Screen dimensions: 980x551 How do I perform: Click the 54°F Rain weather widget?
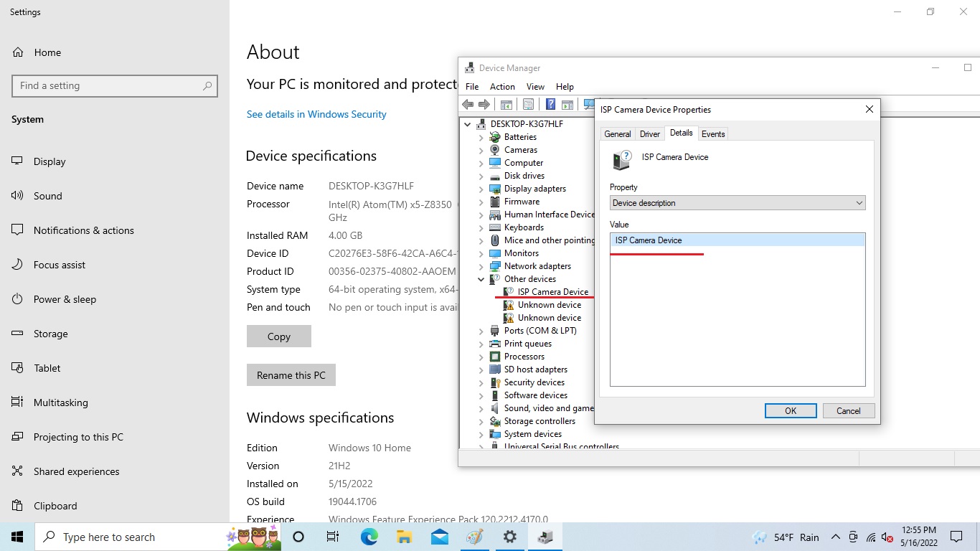point(785,537)
